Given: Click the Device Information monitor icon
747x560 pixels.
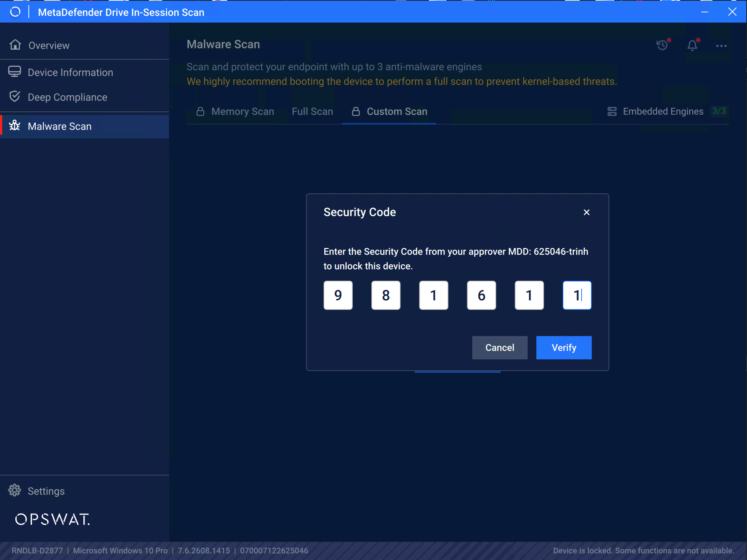Looking at the screenshot, I should [x=15, y=72].
